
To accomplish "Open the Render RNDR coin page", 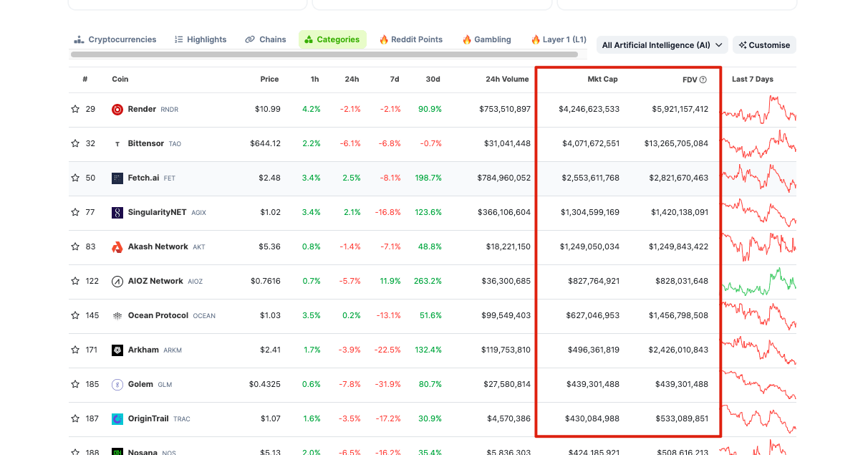I will (x=153, y=110).
